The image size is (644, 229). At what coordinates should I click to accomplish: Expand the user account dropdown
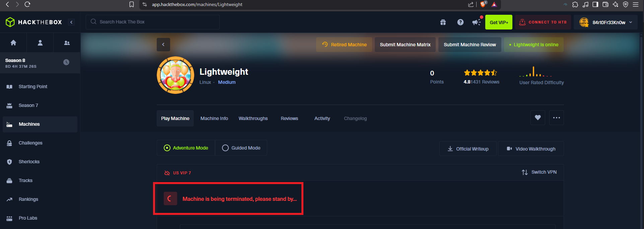tap(605, 22)
